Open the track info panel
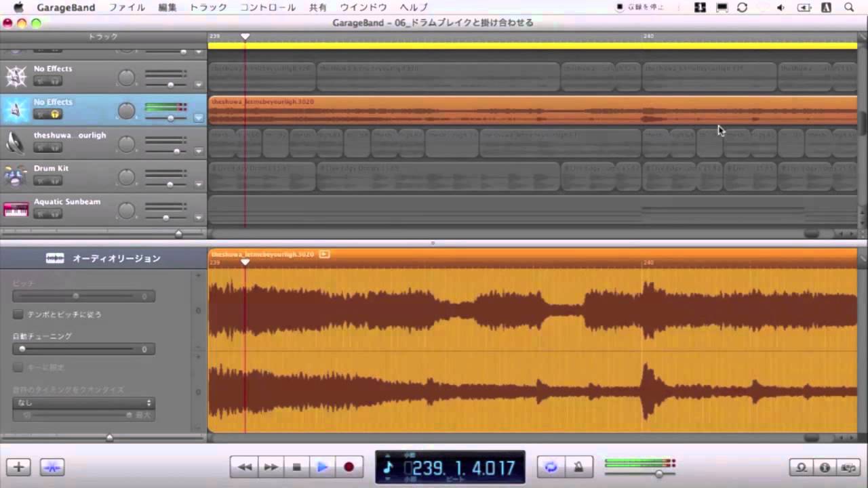 coord(825,467)
